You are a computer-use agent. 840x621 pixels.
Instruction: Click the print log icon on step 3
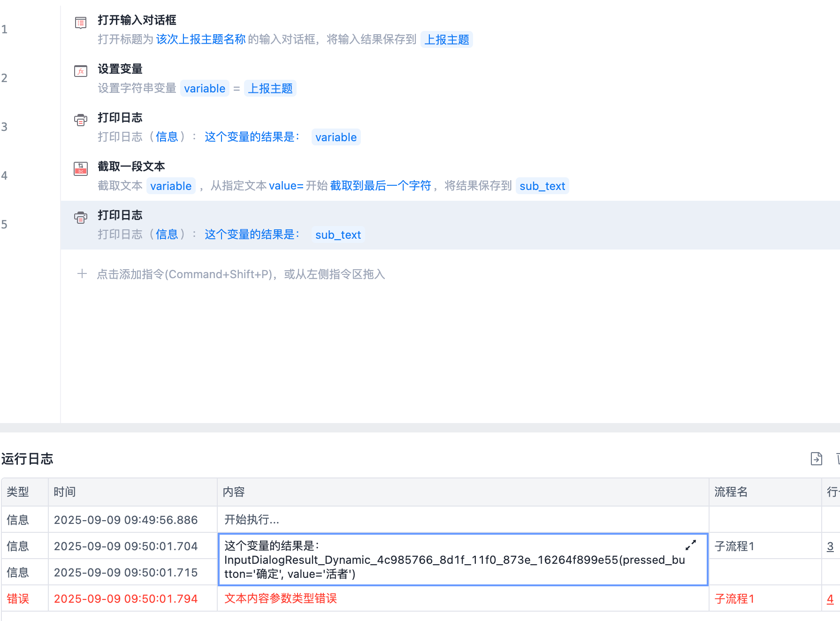[81, 120]
